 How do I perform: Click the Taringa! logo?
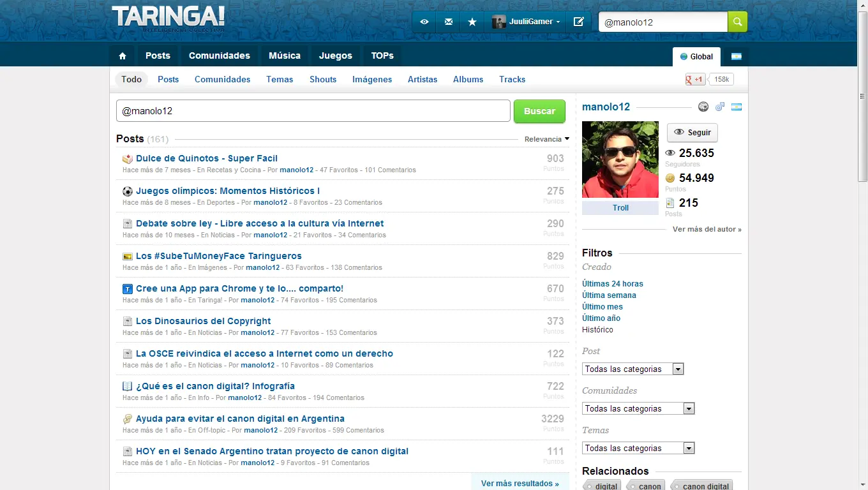[168, 17]
